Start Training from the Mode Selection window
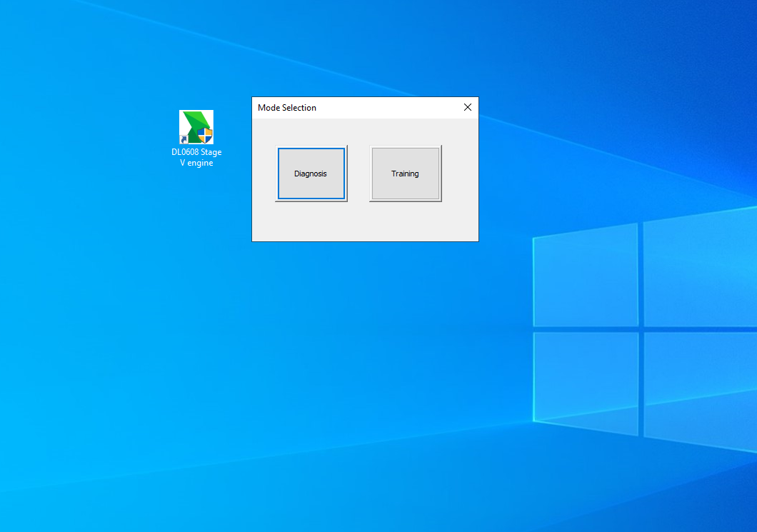 (x=405, y=174)
